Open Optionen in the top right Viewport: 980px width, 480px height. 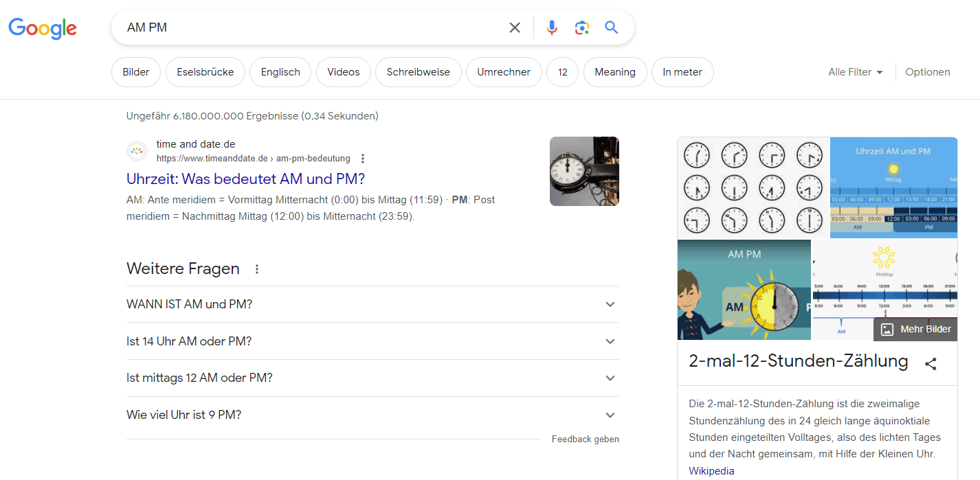pos(927,71)
